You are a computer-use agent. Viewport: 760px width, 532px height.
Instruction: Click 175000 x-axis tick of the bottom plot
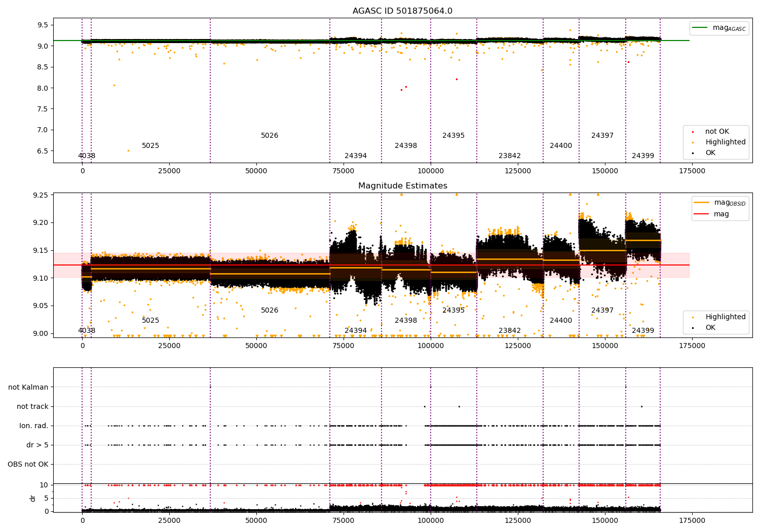click(x=692, y=521)
